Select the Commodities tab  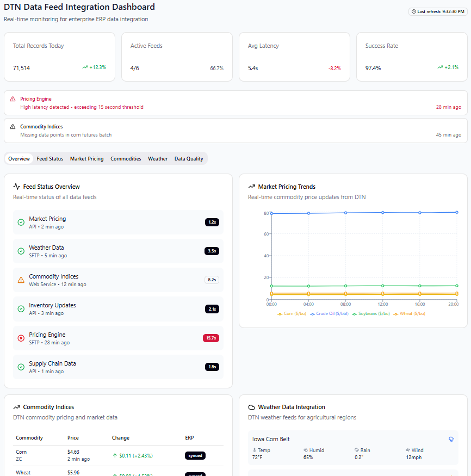(126, 158)
